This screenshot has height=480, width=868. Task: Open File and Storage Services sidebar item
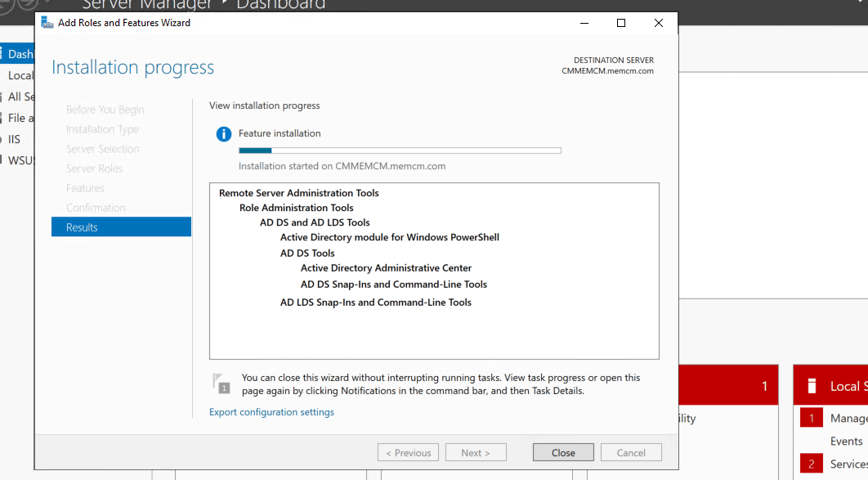(x=17, y=118)
